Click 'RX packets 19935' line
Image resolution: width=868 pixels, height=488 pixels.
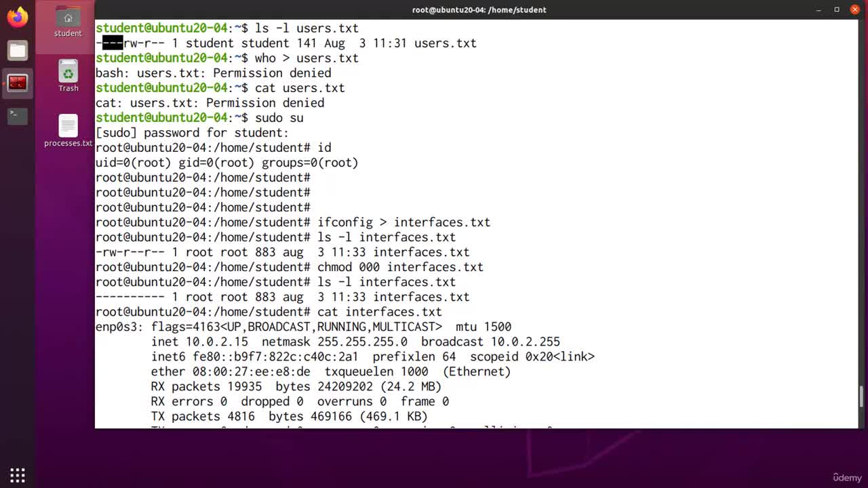tap(296, 386)
